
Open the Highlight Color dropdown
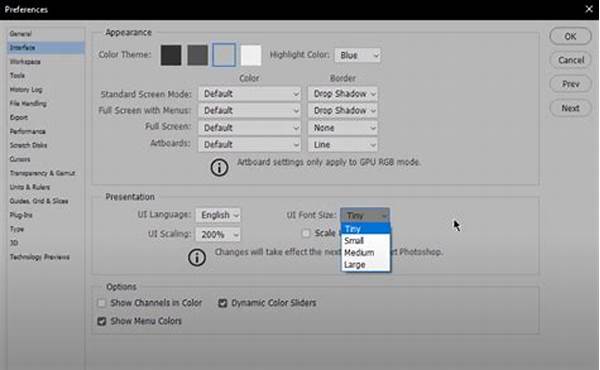pyautogui.click(x=357, y=55)
